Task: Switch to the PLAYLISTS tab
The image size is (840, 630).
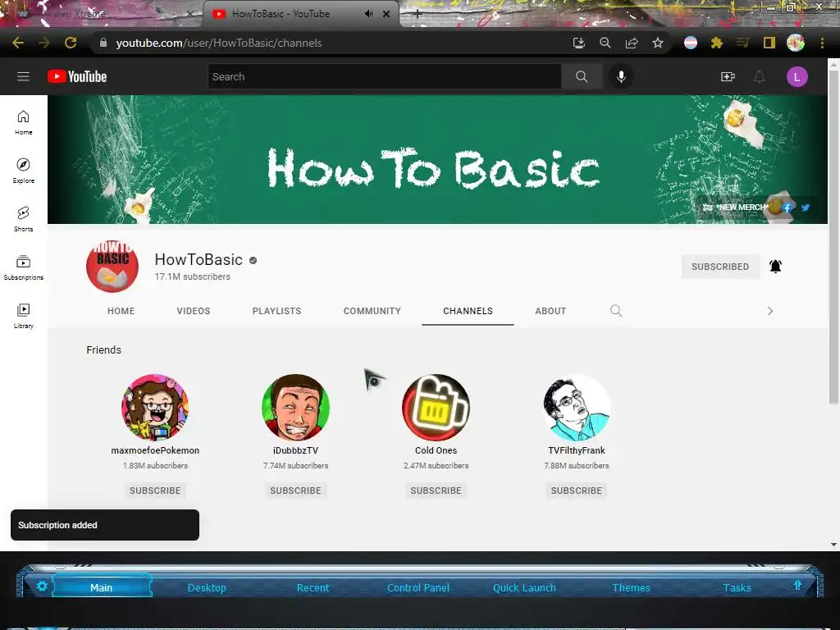Action: 277,311
